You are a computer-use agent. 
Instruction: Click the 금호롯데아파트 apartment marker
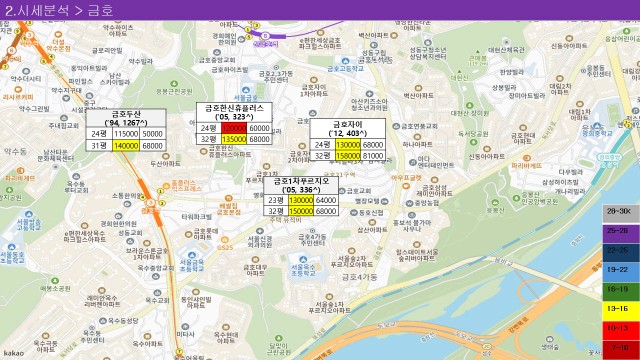point(188,235)
